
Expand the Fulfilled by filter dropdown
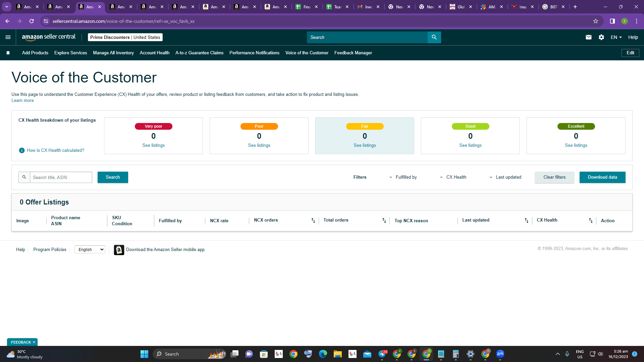coord(403,177)
